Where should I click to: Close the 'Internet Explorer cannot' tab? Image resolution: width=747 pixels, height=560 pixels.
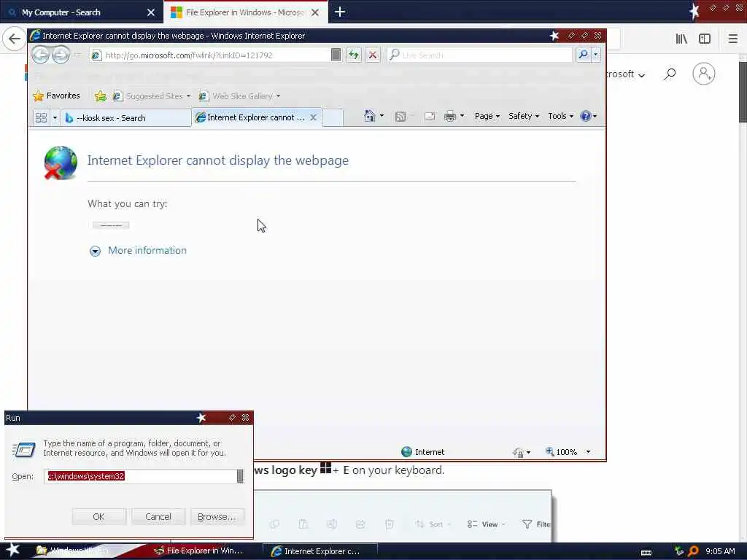314,117
